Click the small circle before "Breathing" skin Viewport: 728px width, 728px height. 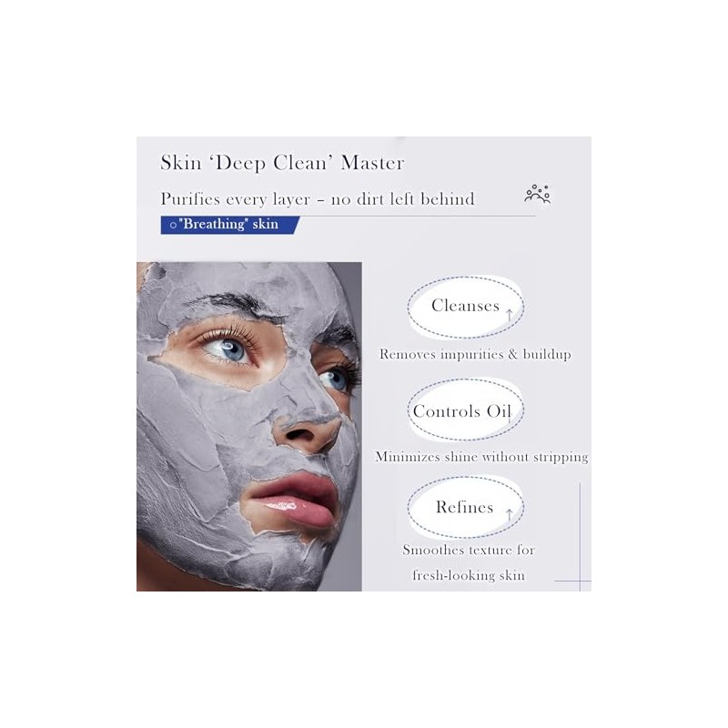click(x=173, y=225)
